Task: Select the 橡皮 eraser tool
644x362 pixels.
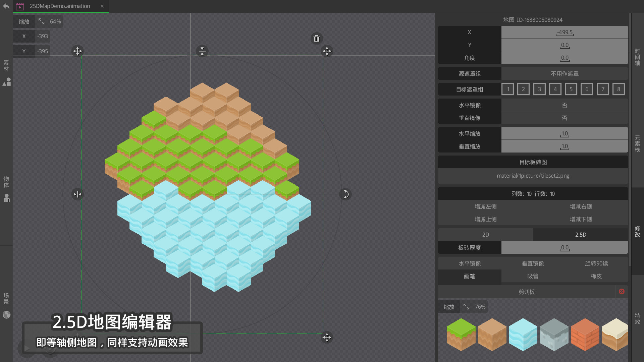Action: [x=596, y=276]
